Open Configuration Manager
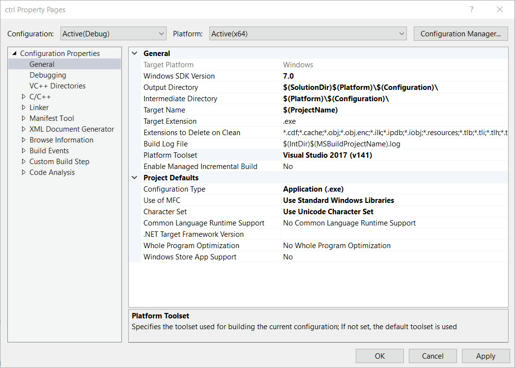This screenshot has width=515, height=368. (x=461, y=34)
